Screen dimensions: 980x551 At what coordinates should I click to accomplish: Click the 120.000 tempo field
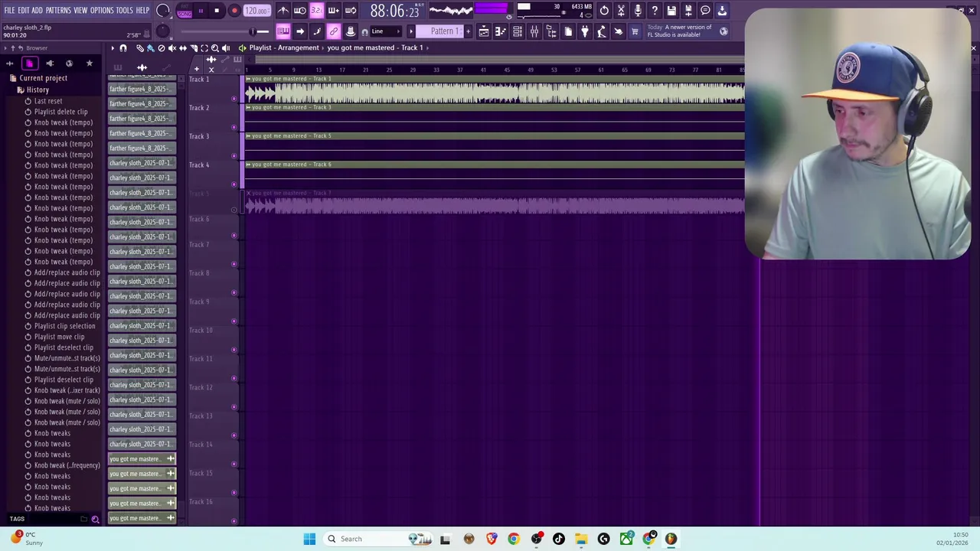[256, 11]
